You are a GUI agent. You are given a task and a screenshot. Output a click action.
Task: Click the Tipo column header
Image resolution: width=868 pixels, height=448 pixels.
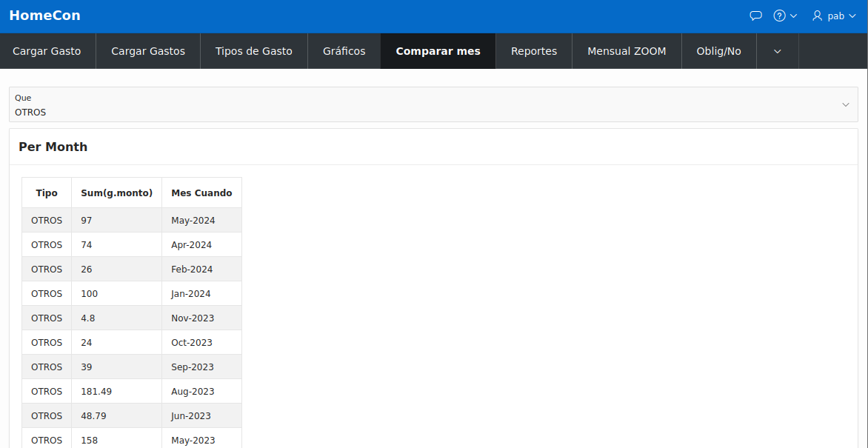(47, 193)
